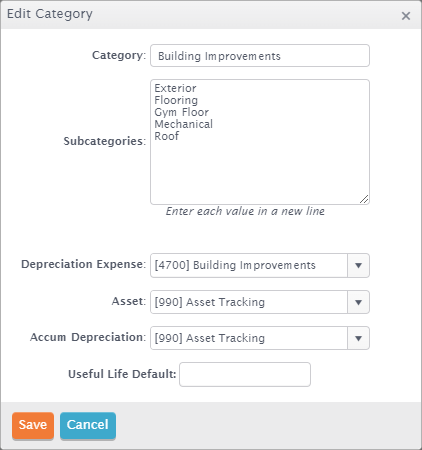Click inside the Subcategories text area

[x=260, y=142]
